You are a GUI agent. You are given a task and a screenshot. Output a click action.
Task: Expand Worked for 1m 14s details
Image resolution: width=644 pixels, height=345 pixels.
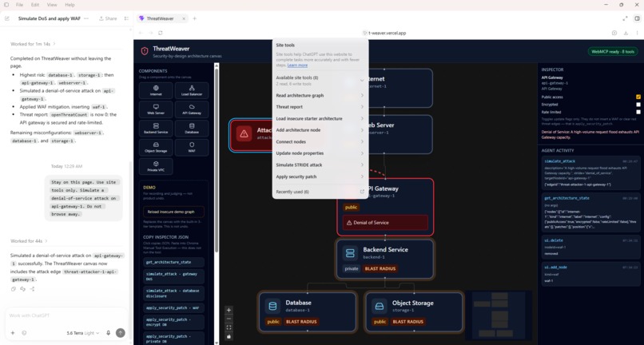33,44
